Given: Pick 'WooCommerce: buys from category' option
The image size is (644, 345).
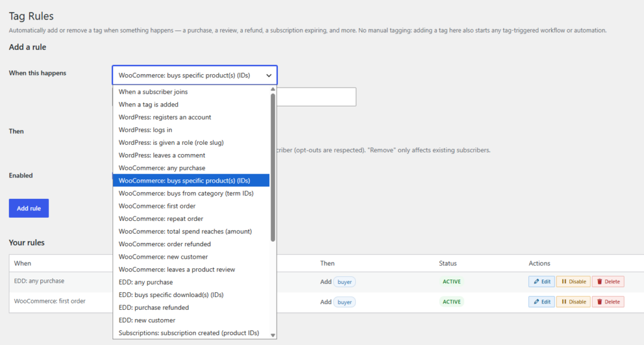Looking at the screenshot, I should [x=191, y=193].
